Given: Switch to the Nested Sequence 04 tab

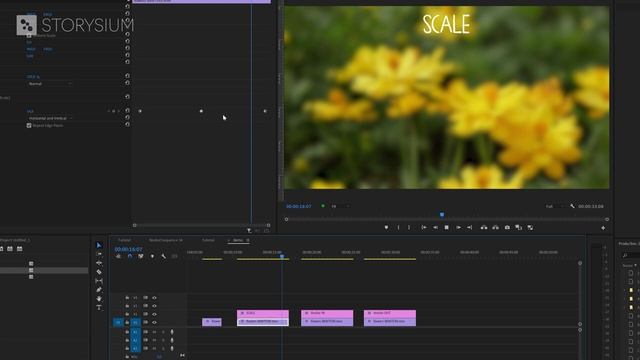Looking at the screenshot, I should click(x=166, y=240).
